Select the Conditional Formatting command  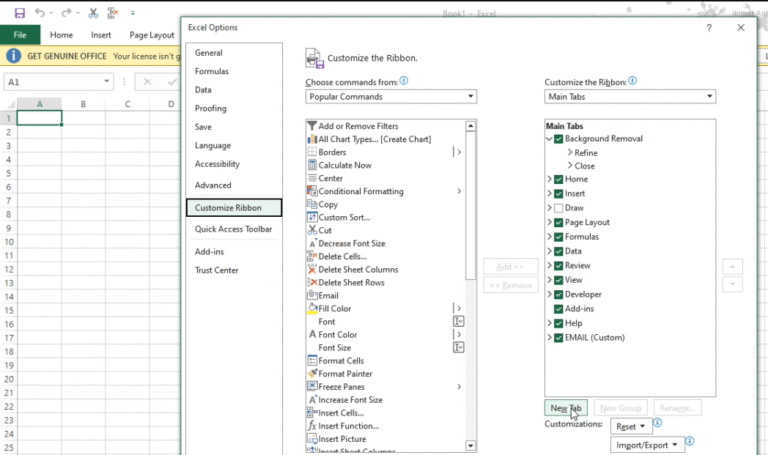coord(385,191)
